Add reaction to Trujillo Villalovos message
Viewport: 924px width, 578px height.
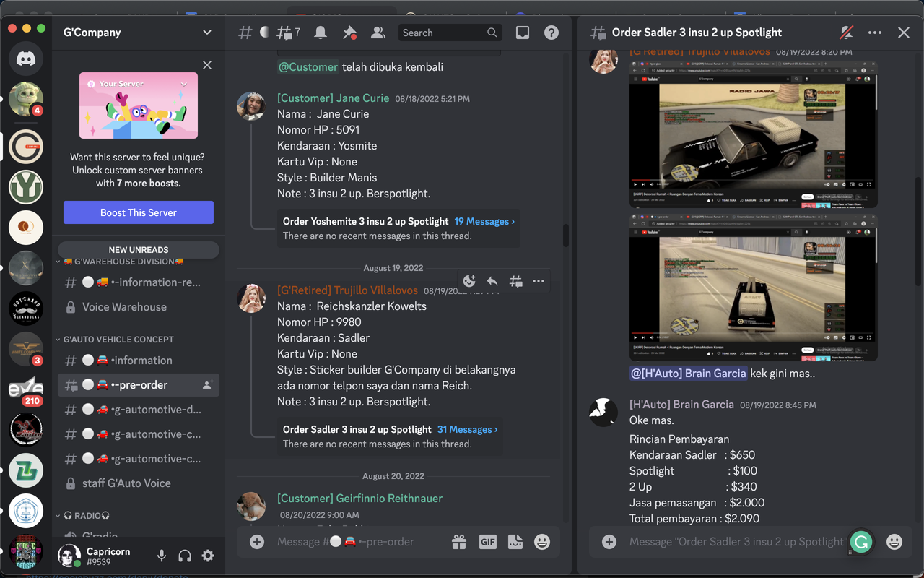coord(469,281)
